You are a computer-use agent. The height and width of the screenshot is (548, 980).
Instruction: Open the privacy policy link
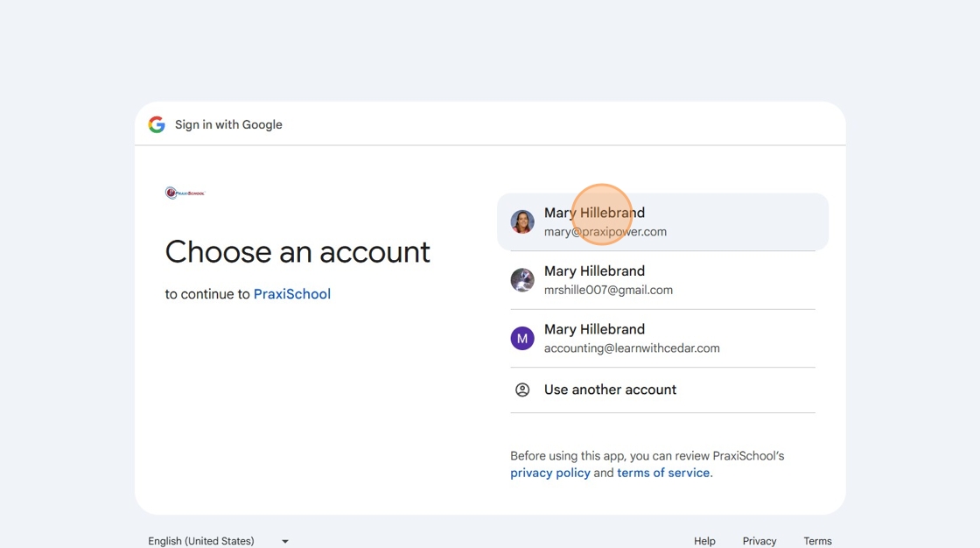click(x=550, y=473)
